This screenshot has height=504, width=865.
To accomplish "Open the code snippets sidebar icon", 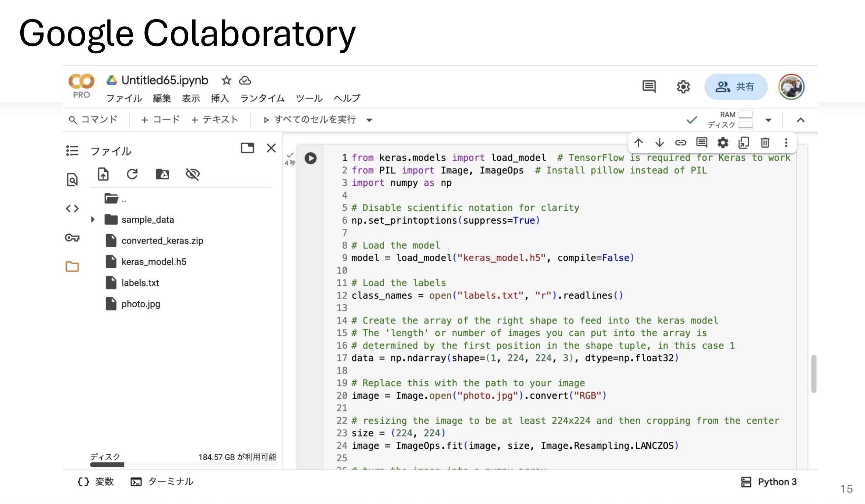I will click(72, 209).
